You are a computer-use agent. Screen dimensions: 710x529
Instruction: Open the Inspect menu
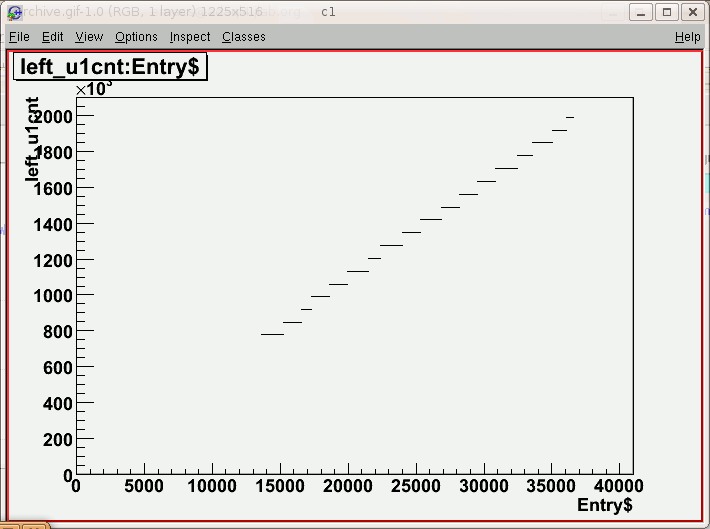coord(190,37)
